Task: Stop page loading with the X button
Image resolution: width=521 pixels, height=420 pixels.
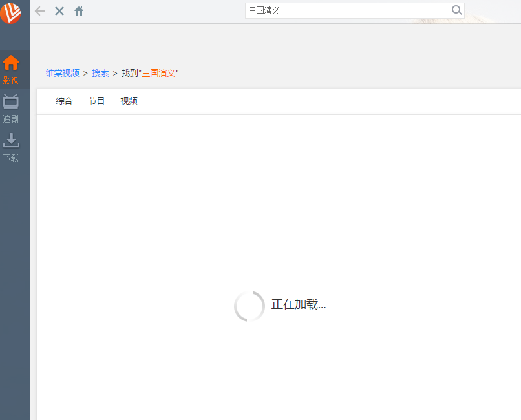Action: coord(59,11)
